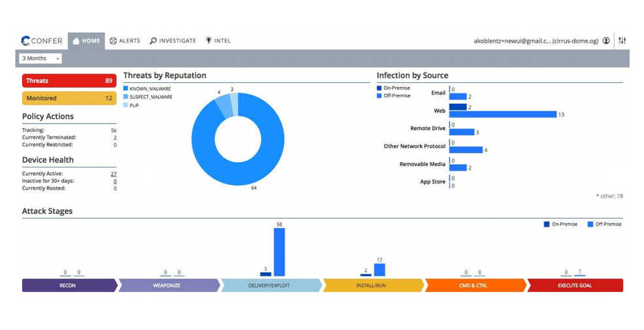
Task: Open the settings sliders icon
Action: 622,41
